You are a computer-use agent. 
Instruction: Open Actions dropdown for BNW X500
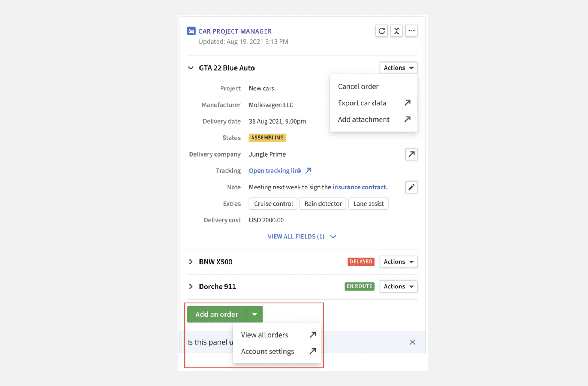point(399,262)
